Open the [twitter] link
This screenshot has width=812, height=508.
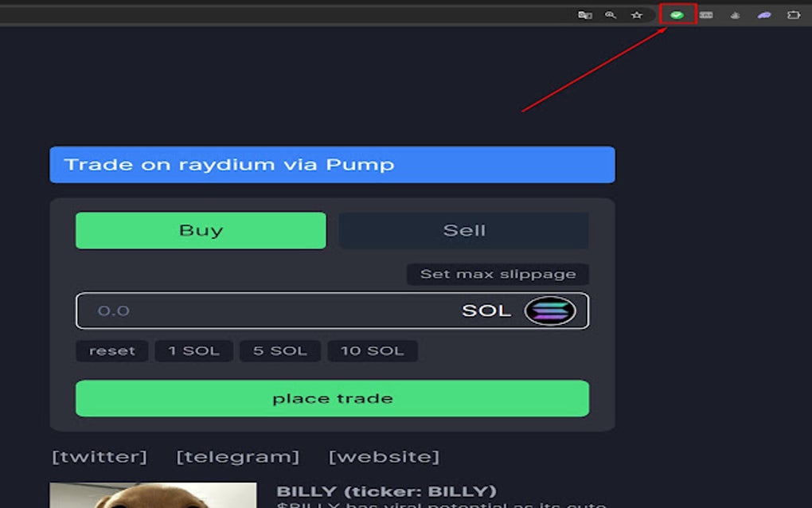(x=100, y=455)
